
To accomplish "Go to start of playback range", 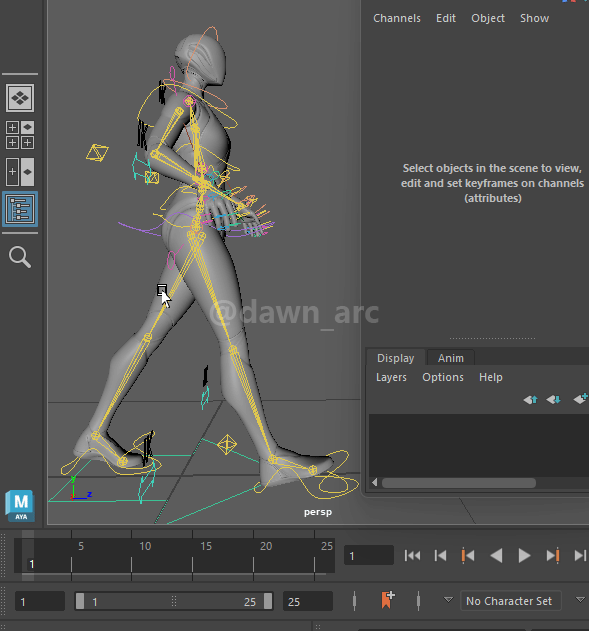I will tap(412, 556).
